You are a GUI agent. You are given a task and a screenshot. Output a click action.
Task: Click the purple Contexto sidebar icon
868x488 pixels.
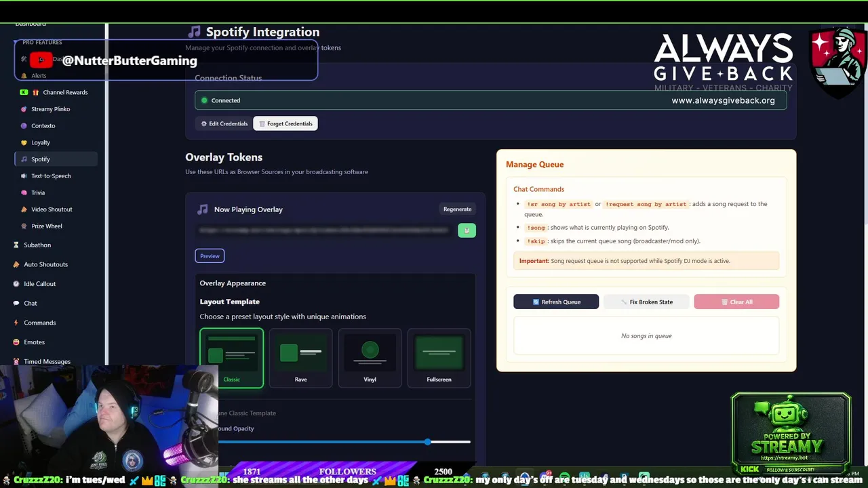click(x=24, y=126)
